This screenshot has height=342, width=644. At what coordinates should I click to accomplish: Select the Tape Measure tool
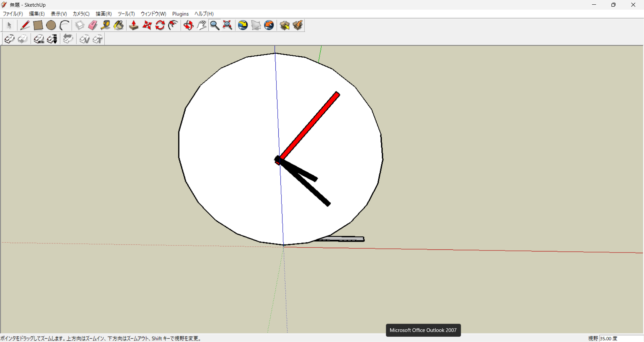tap(106, 25)
